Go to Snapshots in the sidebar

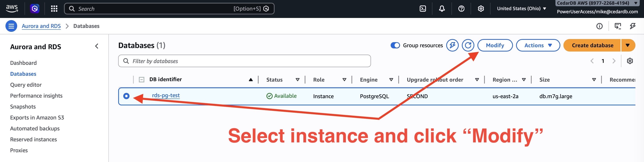pyautogui.click(x=23, y=107)
